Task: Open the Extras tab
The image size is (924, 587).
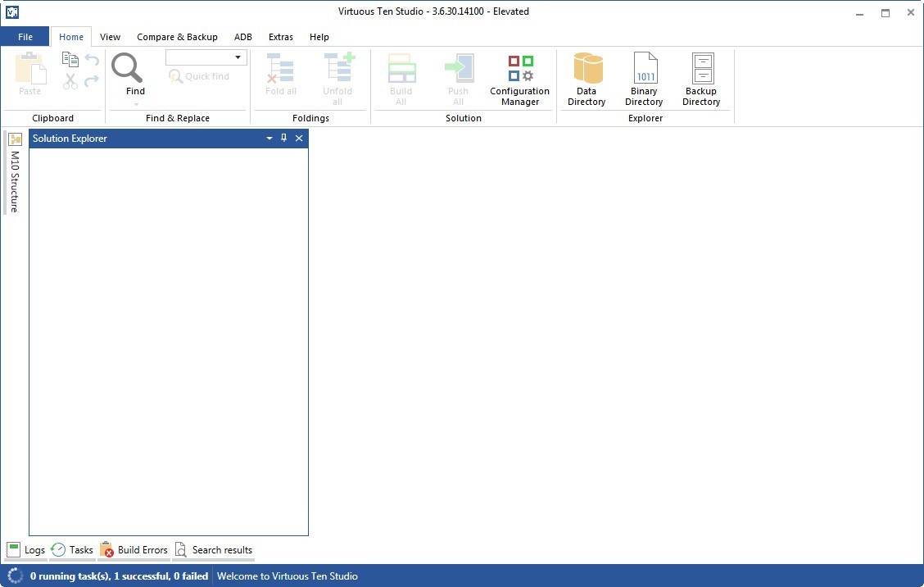Action: coord(281,37)
